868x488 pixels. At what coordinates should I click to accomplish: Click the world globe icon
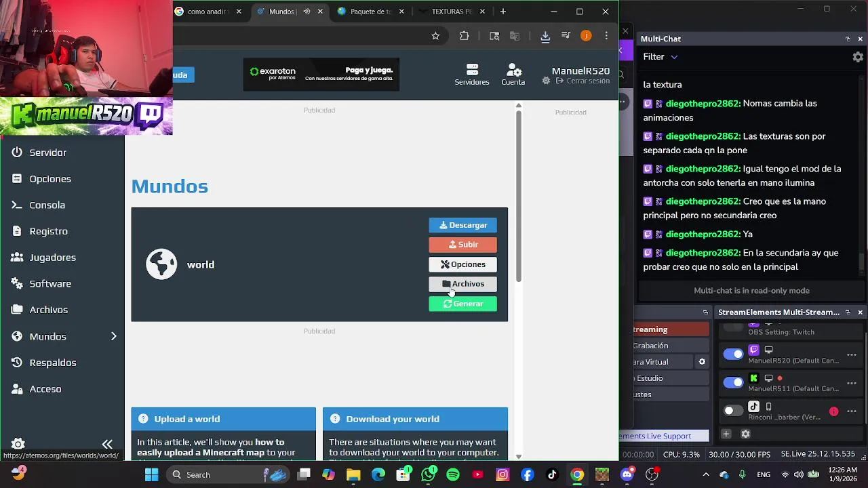pos(161,264)
